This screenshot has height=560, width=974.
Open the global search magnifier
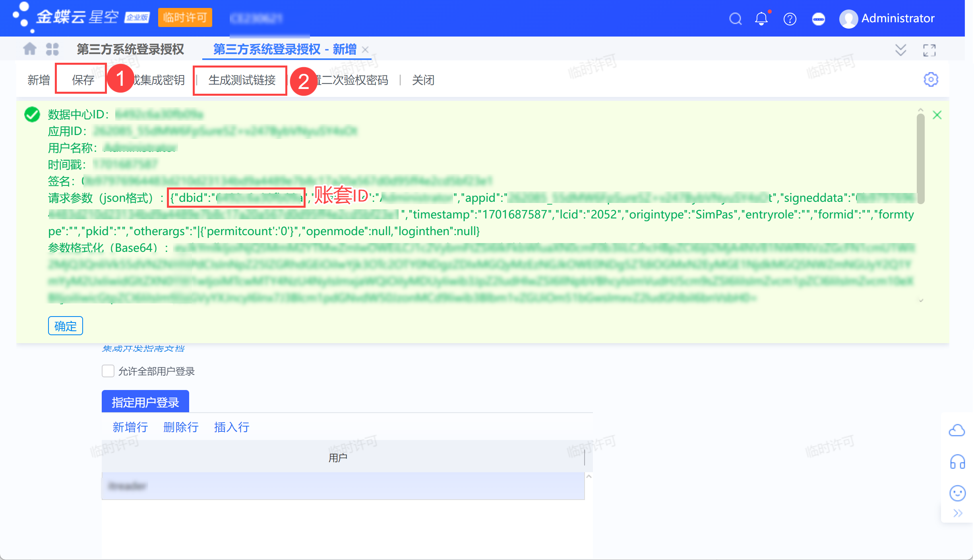736,18
